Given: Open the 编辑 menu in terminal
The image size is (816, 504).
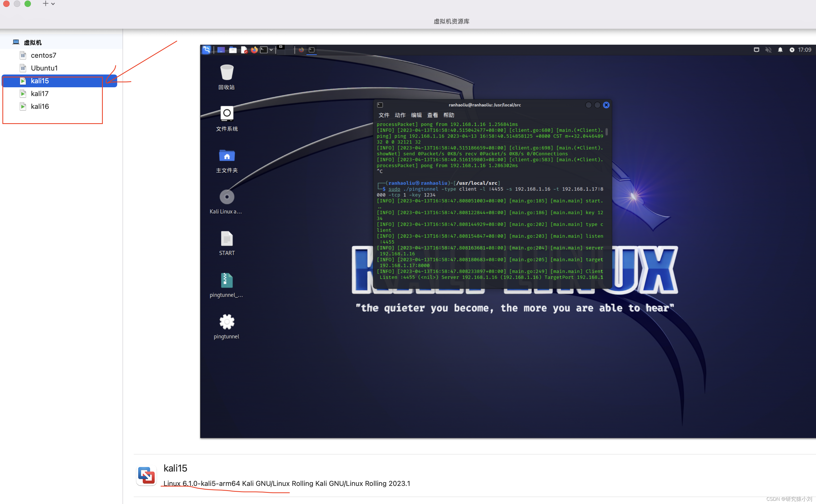Looking at the screenshot, I should (x=416, y=115).
